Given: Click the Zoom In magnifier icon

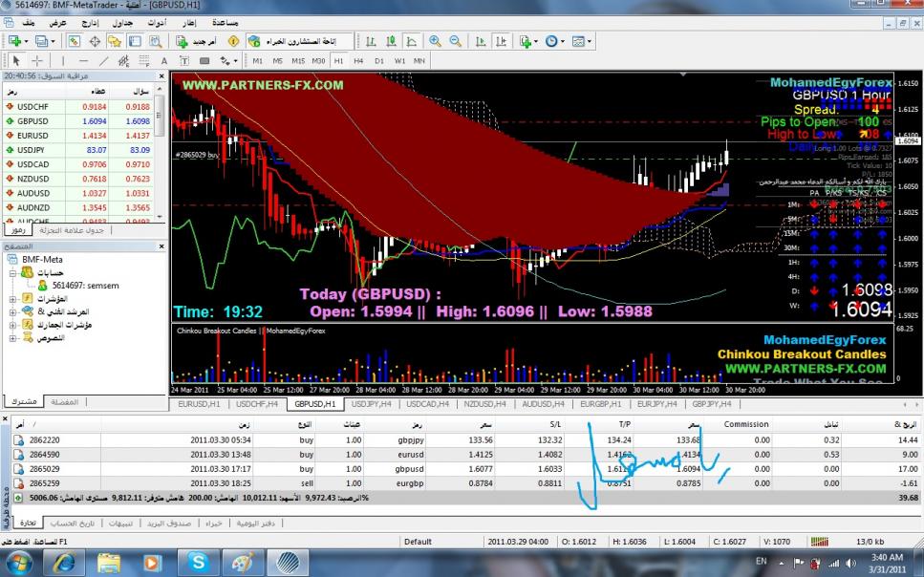Looking at the screenshot, I should (435, 41).
